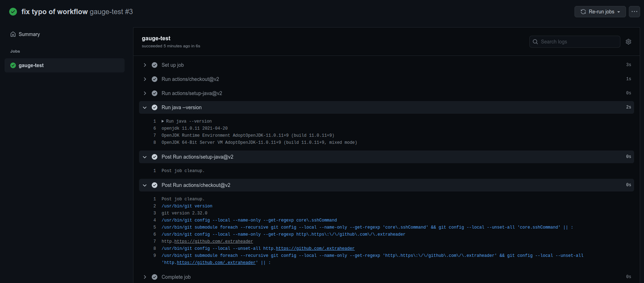
Task: Expand the Set up job step
Action: (x=144, y=65)
